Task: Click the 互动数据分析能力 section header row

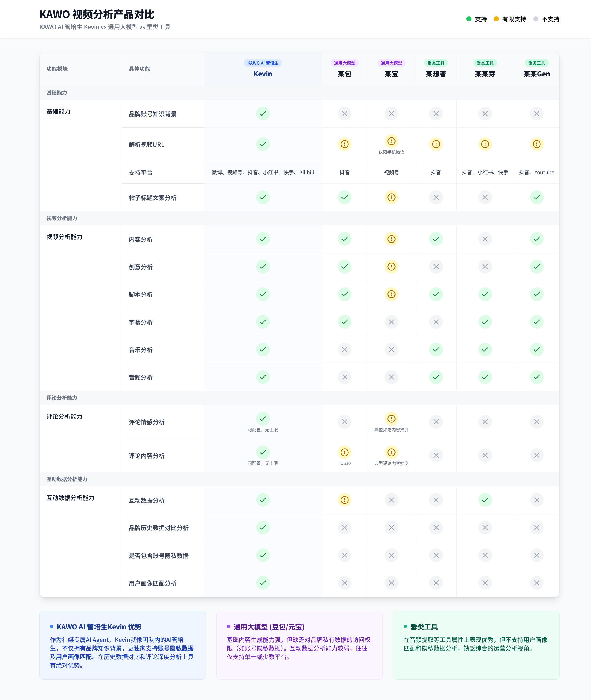Action: point(67,479)
